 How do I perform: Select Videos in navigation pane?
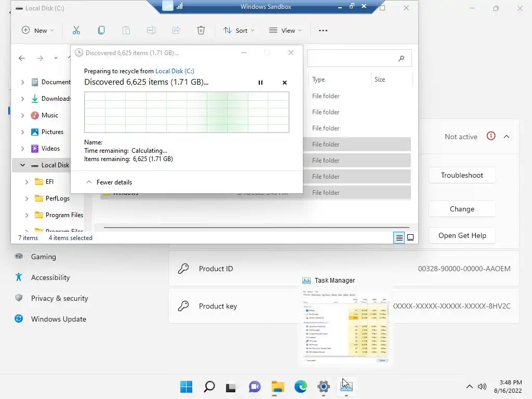[50, 149]
